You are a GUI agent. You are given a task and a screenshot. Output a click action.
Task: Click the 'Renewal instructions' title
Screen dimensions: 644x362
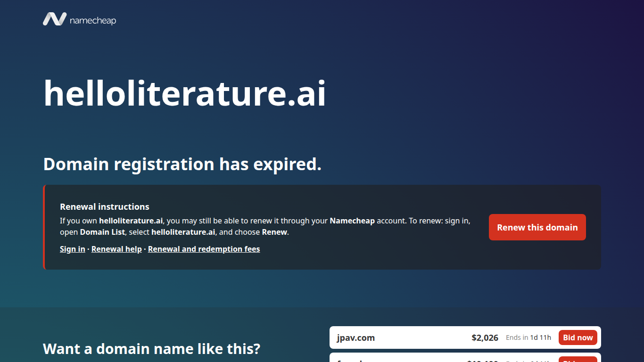click(x=105, y=206)
